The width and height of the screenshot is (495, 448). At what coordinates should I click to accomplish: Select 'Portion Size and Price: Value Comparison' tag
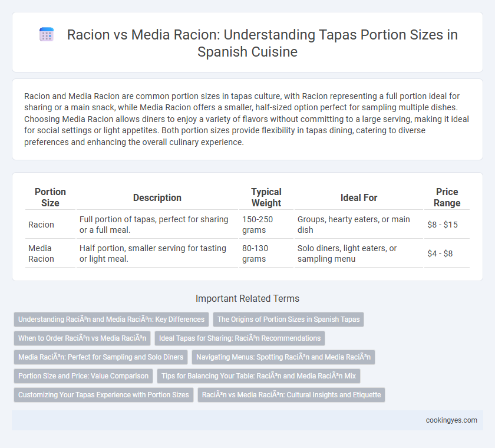[83, 376]
